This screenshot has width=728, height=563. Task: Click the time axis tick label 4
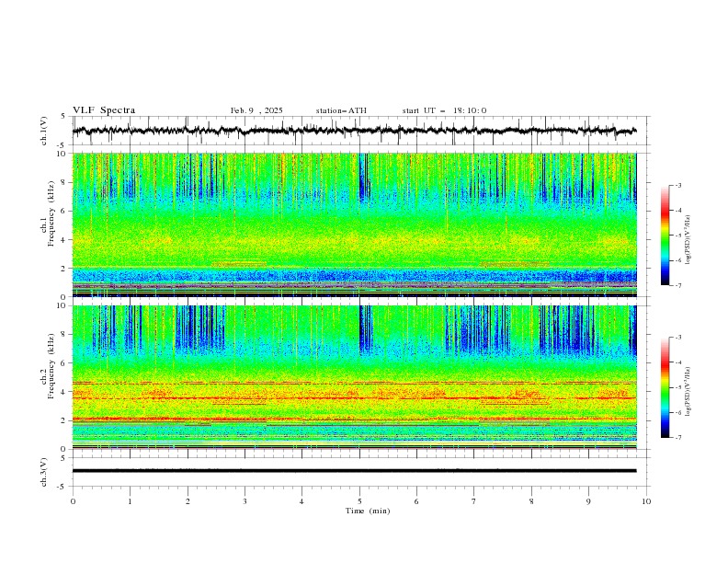click(x=301, y=501)
